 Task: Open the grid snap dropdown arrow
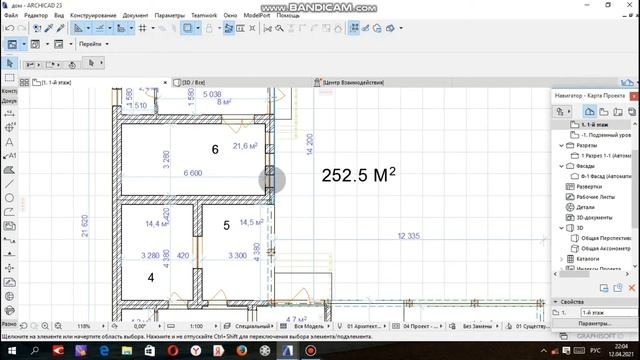click(153, 28)
